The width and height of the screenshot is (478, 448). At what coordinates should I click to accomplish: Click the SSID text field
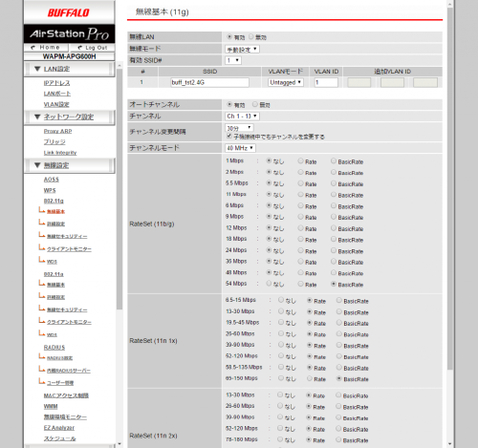pos(209,82)
